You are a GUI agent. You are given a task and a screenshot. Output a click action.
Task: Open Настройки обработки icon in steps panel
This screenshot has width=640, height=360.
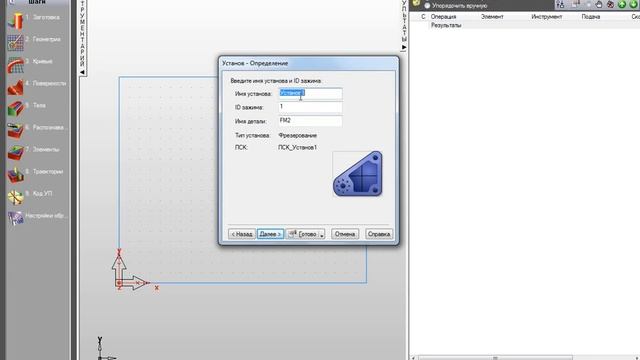click(x=16, y=218)
